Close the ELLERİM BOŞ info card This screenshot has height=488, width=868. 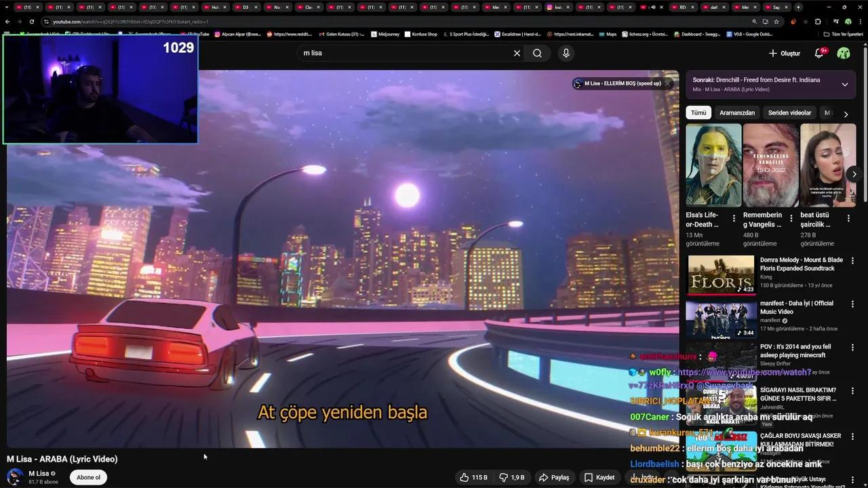[x=667, y=83]
